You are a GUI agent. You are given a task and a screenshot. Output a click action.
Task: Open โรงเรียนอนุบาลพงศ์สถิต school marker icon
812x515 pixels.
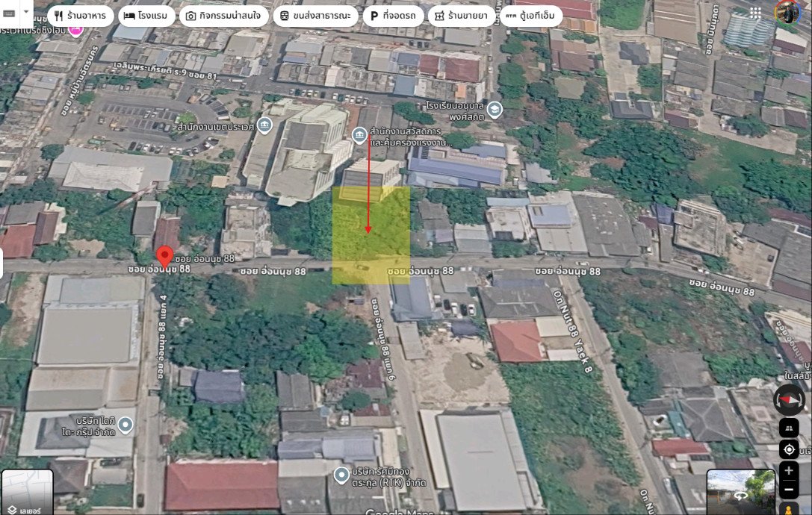coord(495,110)
